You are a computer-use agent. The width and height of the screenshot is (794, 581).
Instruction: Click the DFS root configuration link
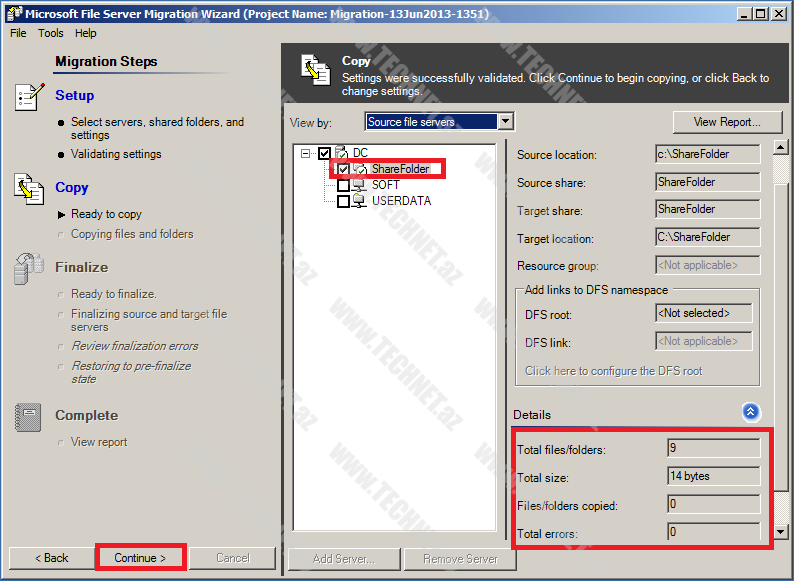pos(613,371)
